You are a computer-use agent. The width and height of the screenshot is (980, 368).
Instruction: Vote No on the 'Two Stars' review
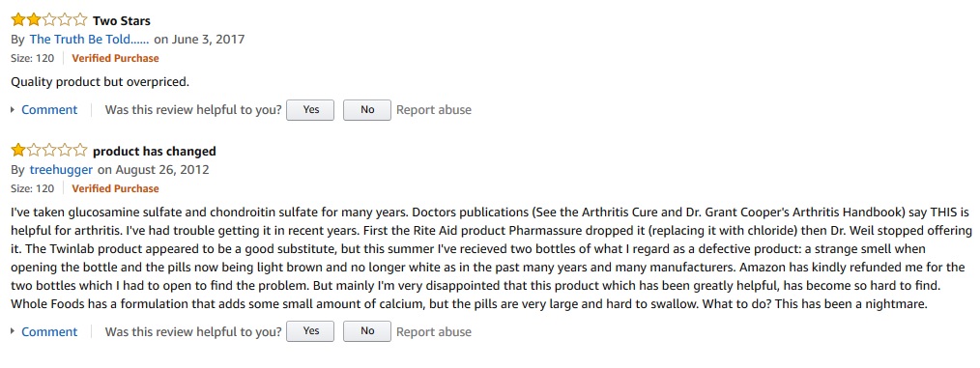[367, 110]
